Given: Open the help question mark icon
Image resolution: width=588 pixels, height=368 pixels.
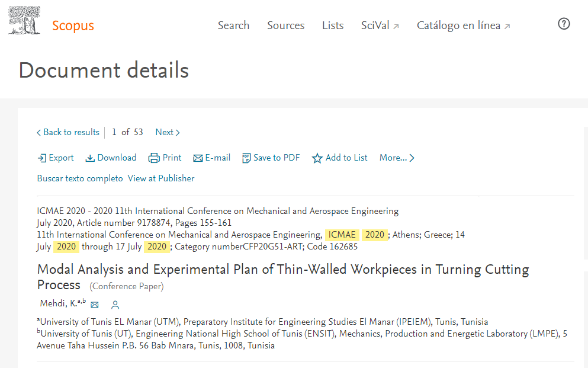Looking at the screenshot, I should point(564,24).
